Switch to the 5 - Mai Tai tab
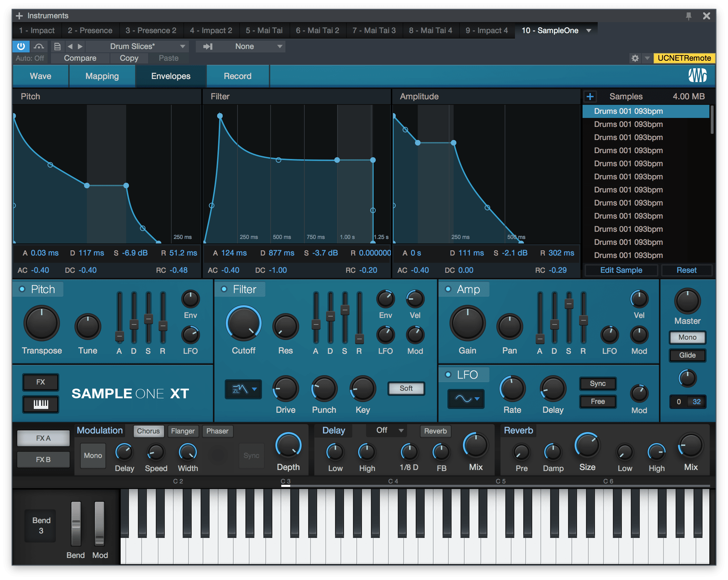Image resolution: width=728 pixels, height=580 pixels. 264,31
